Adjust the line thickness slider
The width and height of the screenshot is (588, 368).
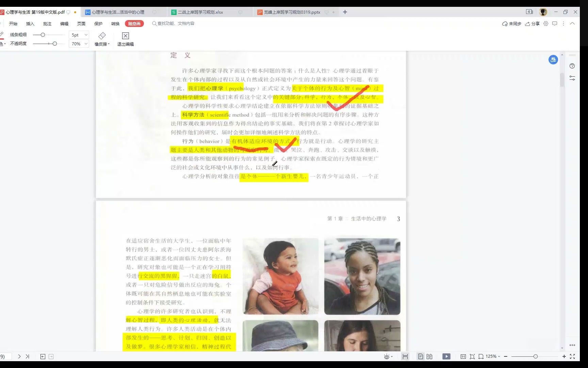click(x=43, y=35)
